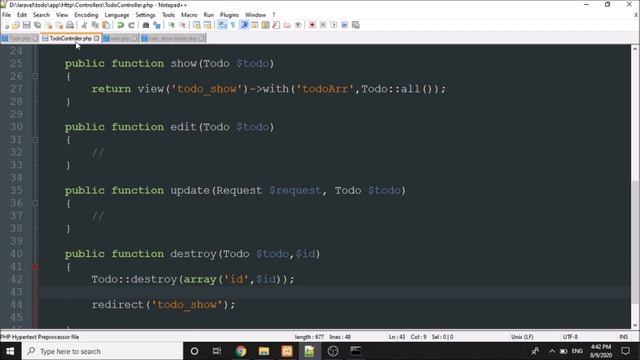640x360 pixels.
Task: Click line number 27 in margin
Action: [x=16, y=89]
